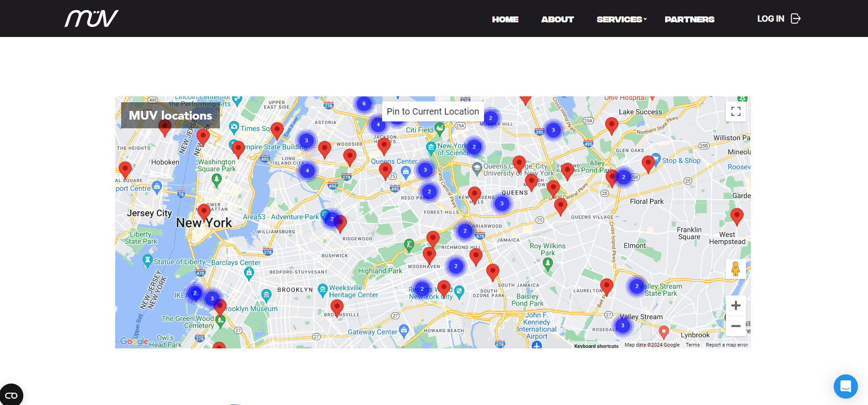Image resolution: width=868 pixels, height=405 pixels.
Task: Go to the Home page
Action: [505, 19]
